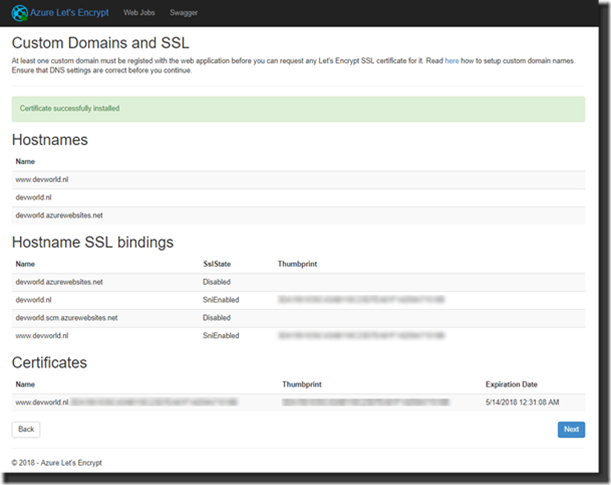Click Disabled state for devworld.azurewebsites.net
Viewport: 611px width, 485px height.
coord(217,282)
